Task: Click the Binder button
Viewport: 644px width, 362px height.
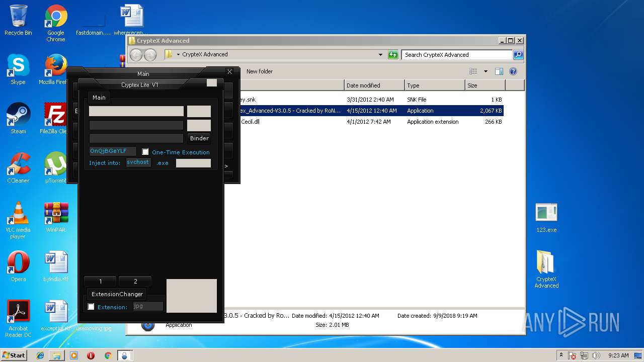Action: [x=199, y=138]
